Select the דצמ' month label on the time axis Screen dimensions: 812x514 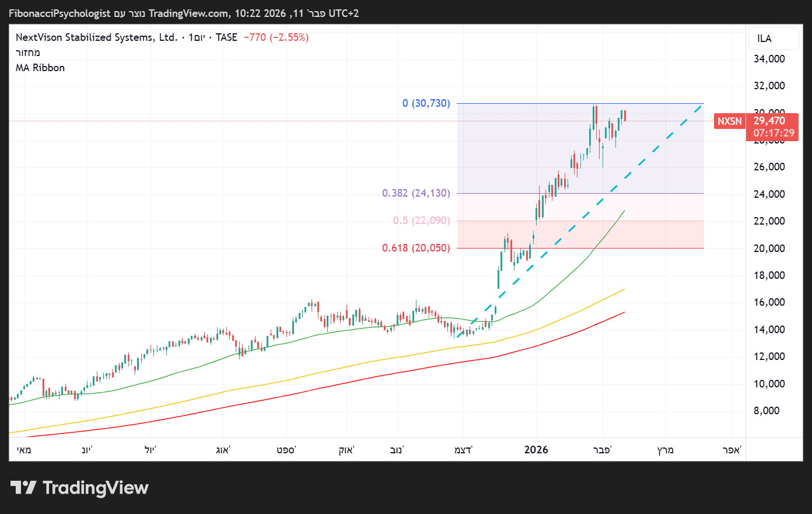[464, 450]
